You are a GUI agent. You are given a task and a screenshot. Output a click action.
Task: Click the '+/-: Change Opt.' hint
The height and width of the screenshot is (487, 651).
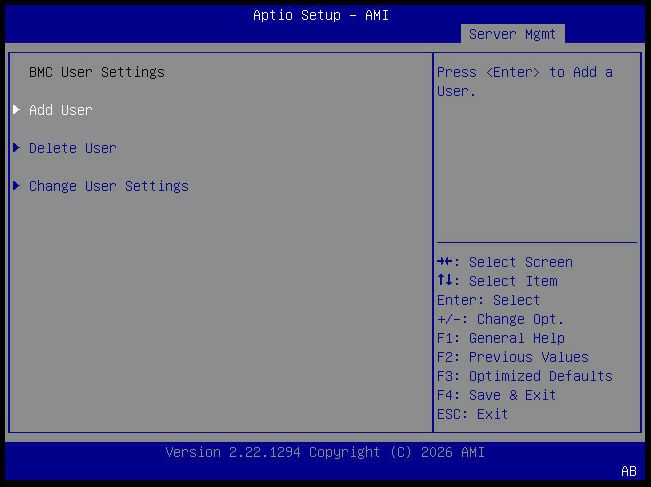(501, 319)
